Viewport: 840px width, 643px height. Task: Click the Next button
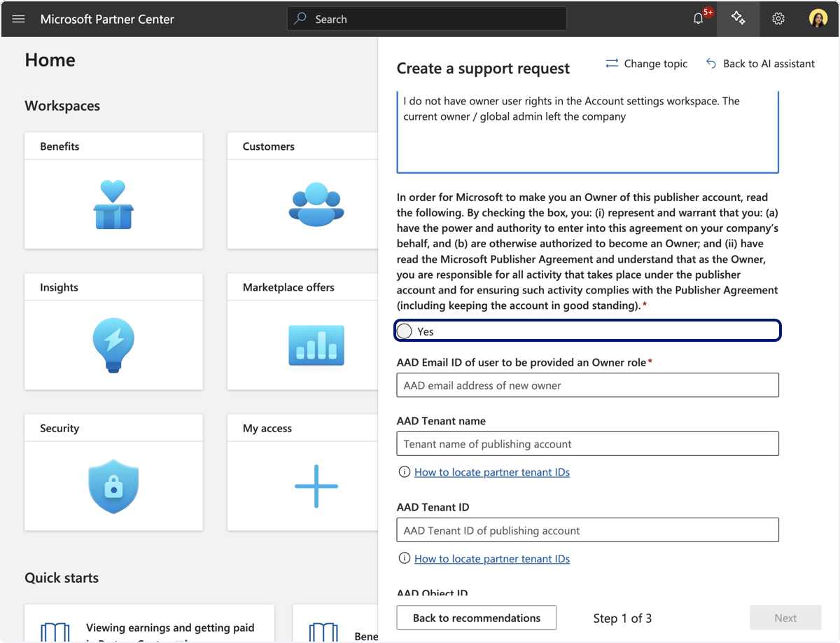(x=785, y=618)
